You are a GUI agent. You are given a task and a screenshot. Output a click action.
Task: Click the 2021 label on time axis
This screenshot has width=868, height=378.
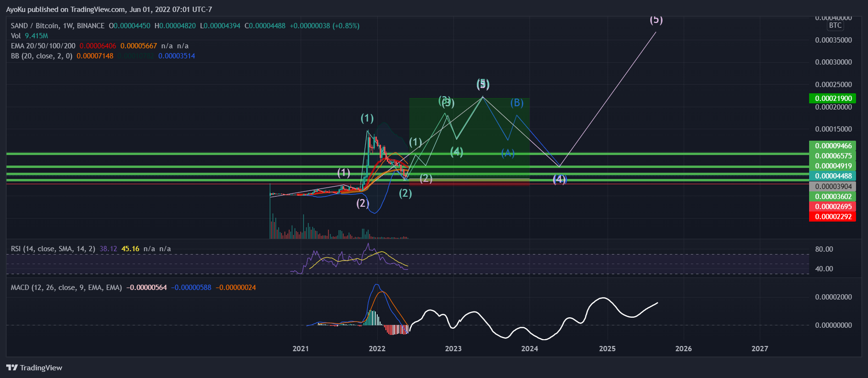pos(301,349)
